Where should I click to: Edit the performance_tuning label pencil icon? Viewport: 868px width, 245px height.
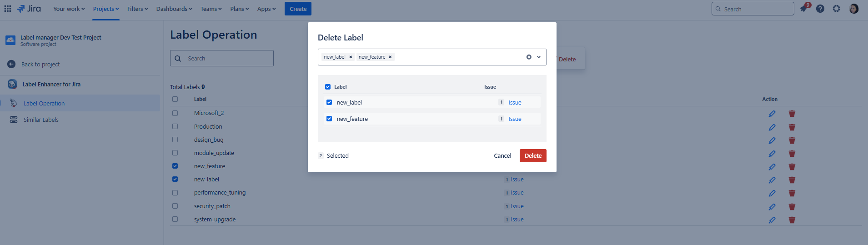tap(772, 193)
